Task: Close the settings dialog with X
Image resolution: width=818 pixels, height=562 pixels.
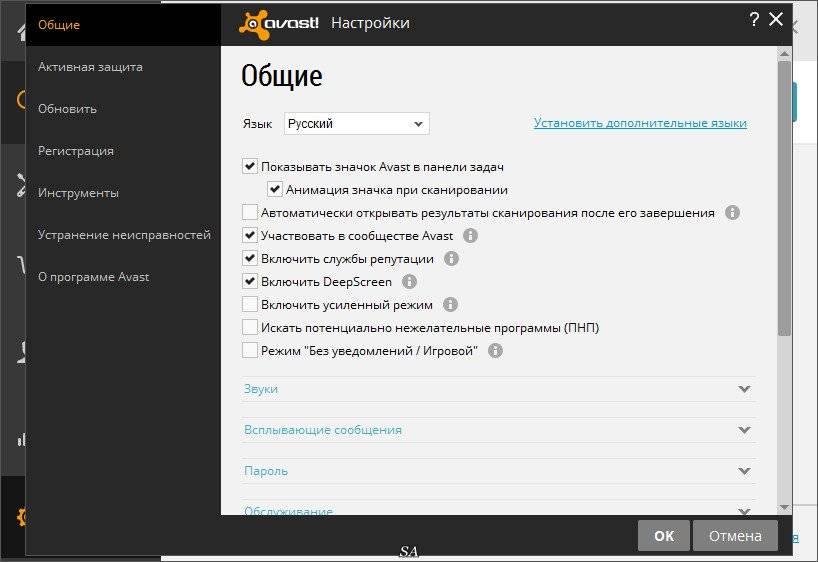Action: 776,20
